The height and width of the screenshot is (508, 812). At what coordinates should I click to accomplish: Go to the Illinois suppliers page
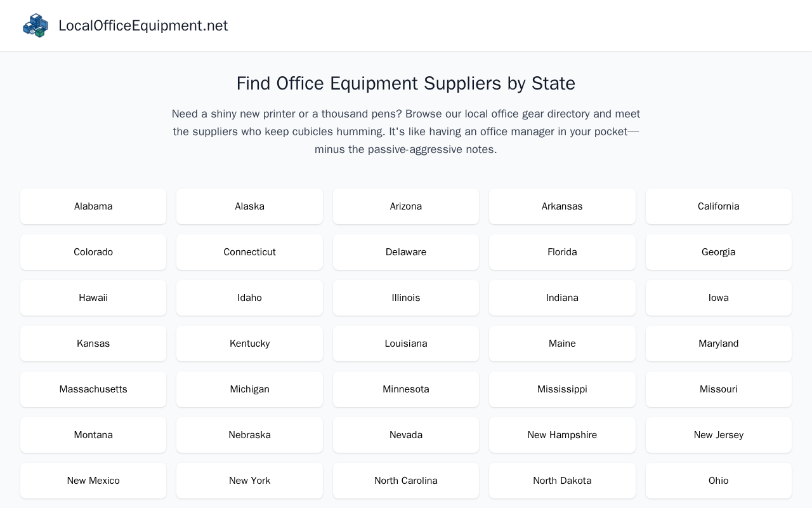point(406,298)
